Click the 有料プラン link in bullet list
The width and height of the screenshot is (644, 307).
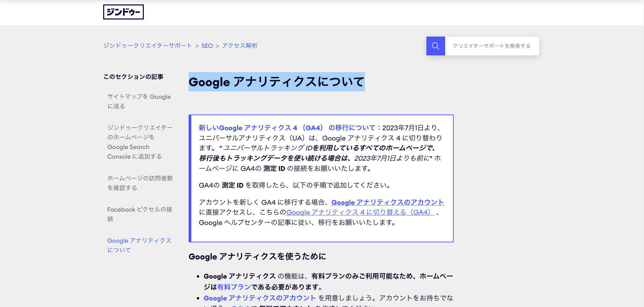[x=234, y=287]
